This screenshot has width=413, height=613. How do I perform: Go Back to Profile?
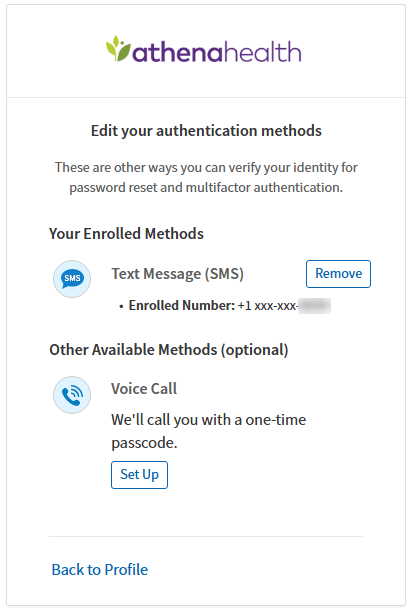(100, 570)
